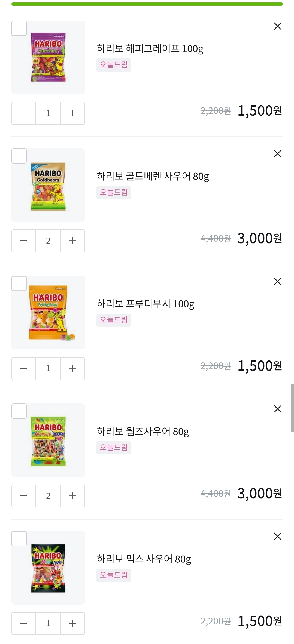Remove 하리보 웜즈사우어 80g with X icon

pyautogui.click(x=277, y=409)
